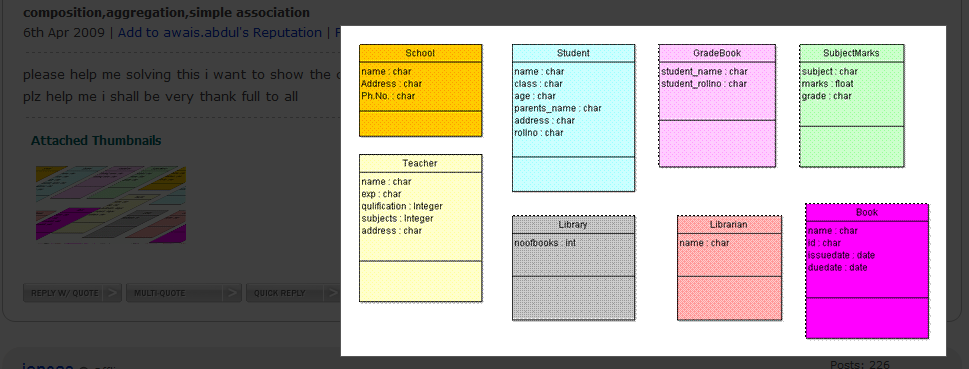Viewport: 969px width, 369px height.
Task: Click 'age : char' in Student
Action: (x=535, y=96)
